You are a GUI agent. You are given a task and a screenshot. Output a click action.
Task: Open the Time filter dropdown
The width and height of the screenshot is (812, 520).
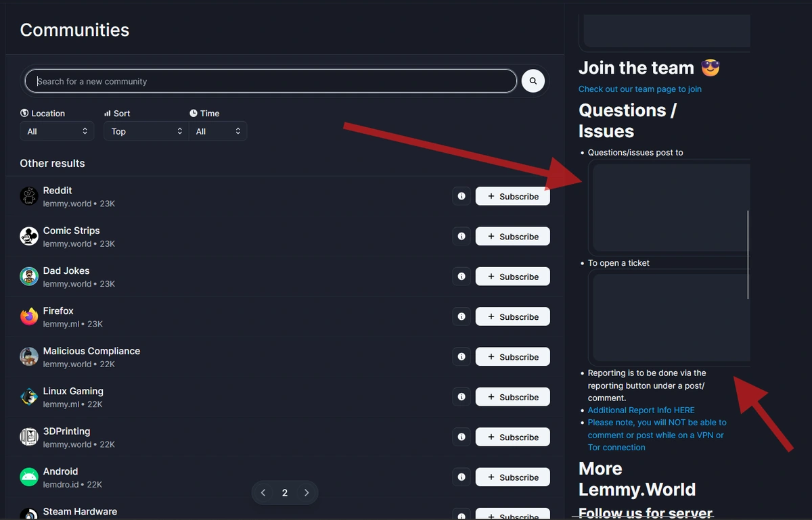click(x=218, y=131)
